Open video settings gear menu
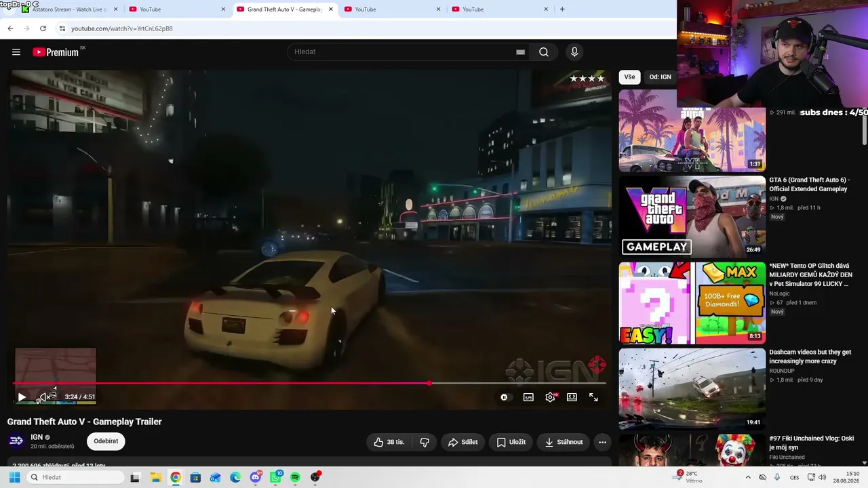The width and height of the screenshot is (868, 488). tap(550, 397)
